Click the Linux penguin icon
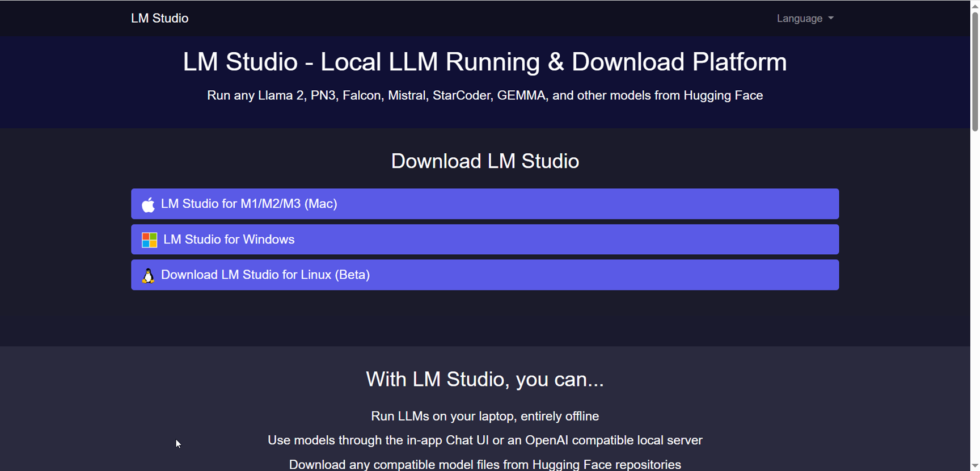 point(148,276)
